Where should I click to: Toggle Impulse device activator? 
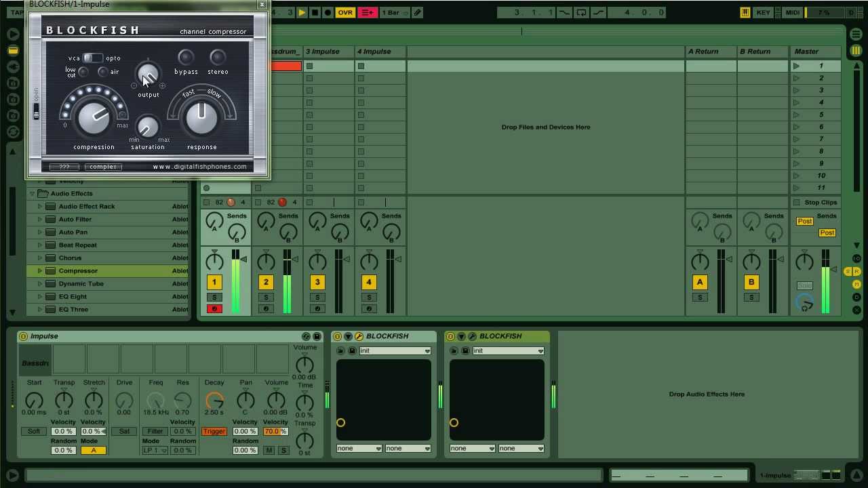[23, 336]
